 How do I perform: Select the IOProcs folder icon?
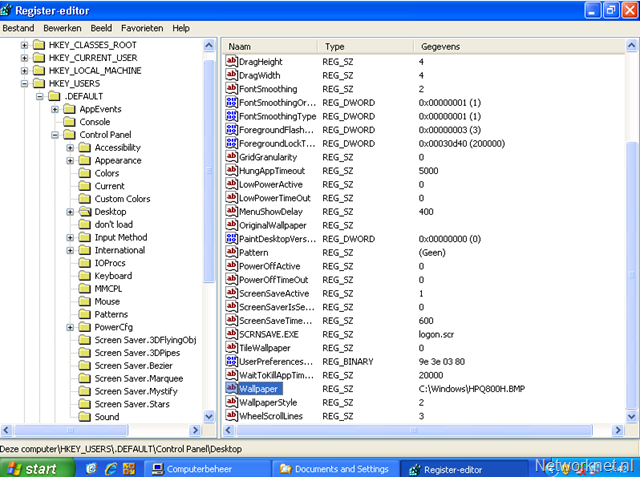[x=84, y=263]
